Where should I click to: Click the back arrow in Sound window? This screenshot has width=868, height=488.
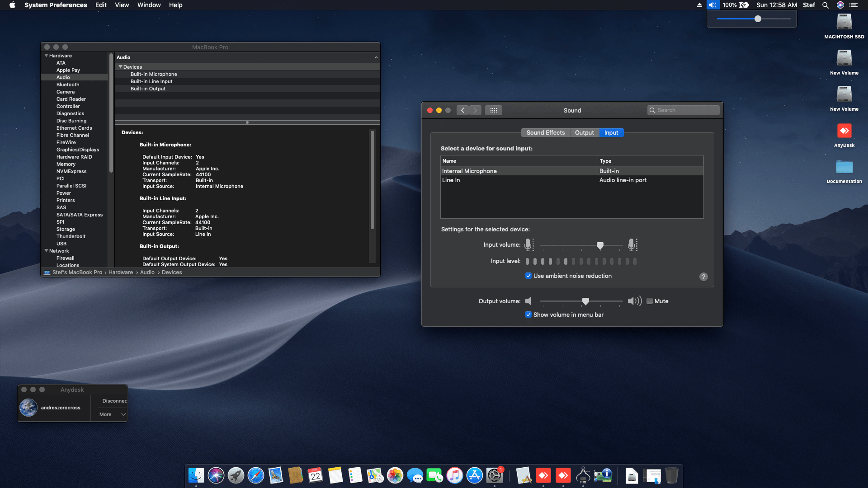[462, 110]
